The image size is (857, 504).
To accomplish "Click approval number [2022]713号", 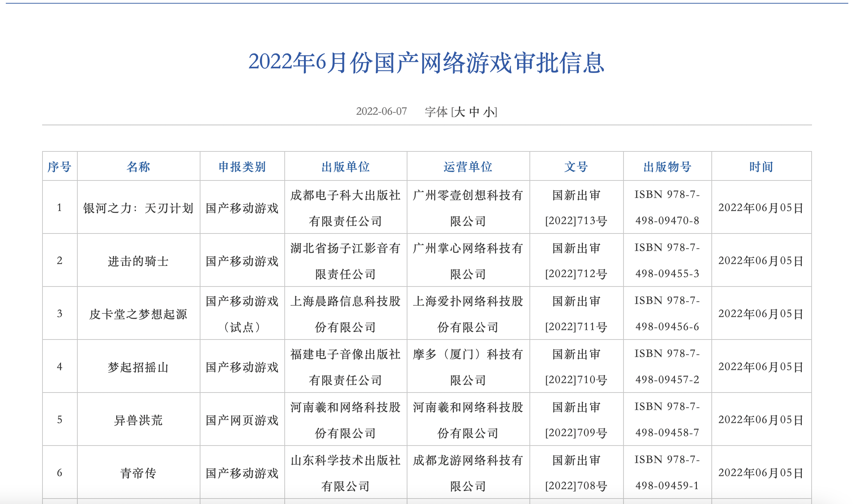I will click(576, 221).
